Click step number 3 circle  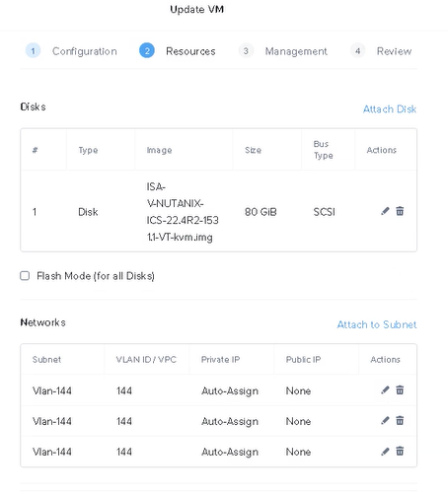246,51
